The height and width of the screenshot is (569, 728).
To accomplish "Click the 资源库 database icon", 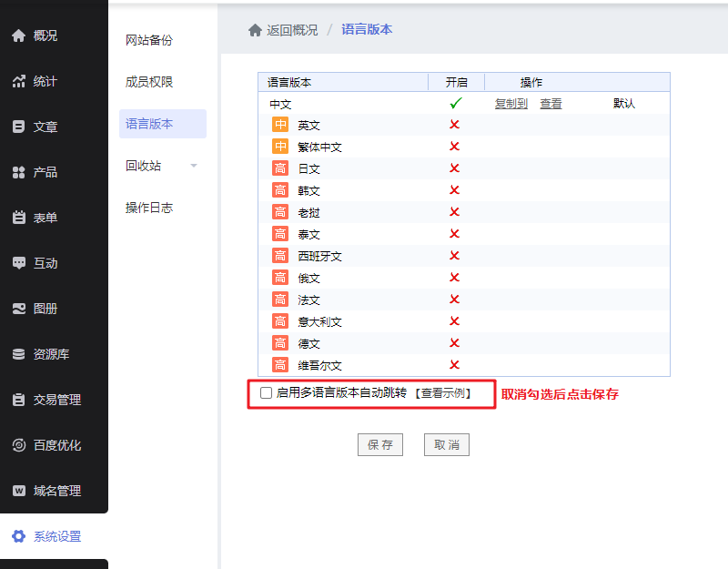I will [x=18, y=354].
